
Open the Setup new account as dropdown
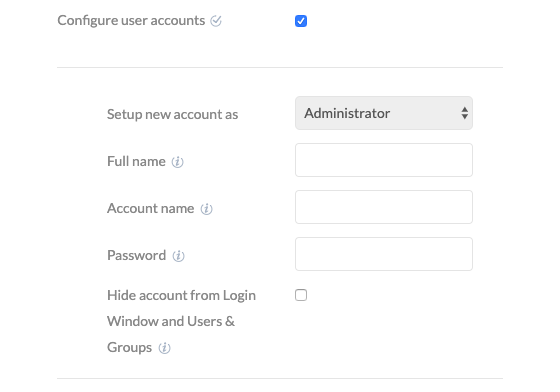pos(384,113)
